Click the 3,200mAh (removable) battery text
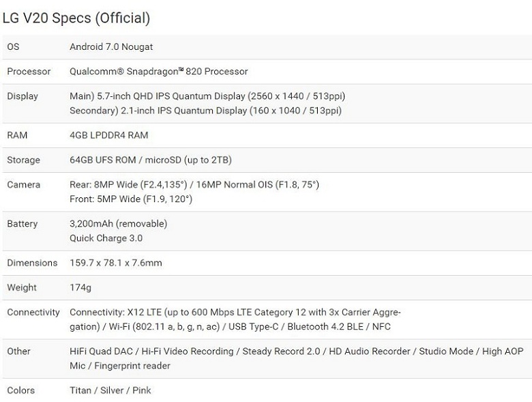532x402 pixels. point(119,224)
